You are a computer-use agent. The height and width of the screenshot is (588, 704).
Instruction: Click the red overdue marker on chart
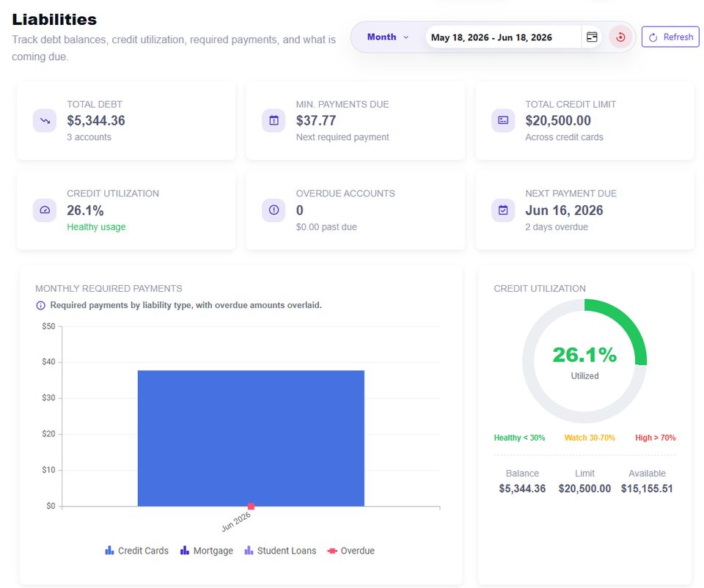click(251, 507)
